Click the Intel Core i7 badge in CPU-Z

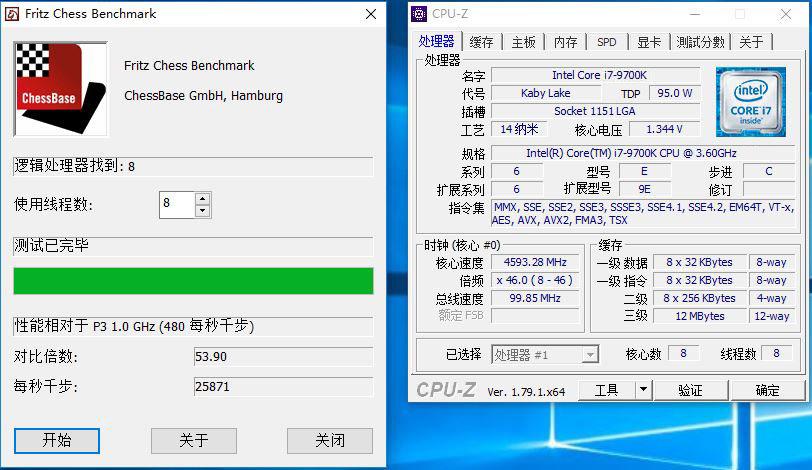(750, 102)
